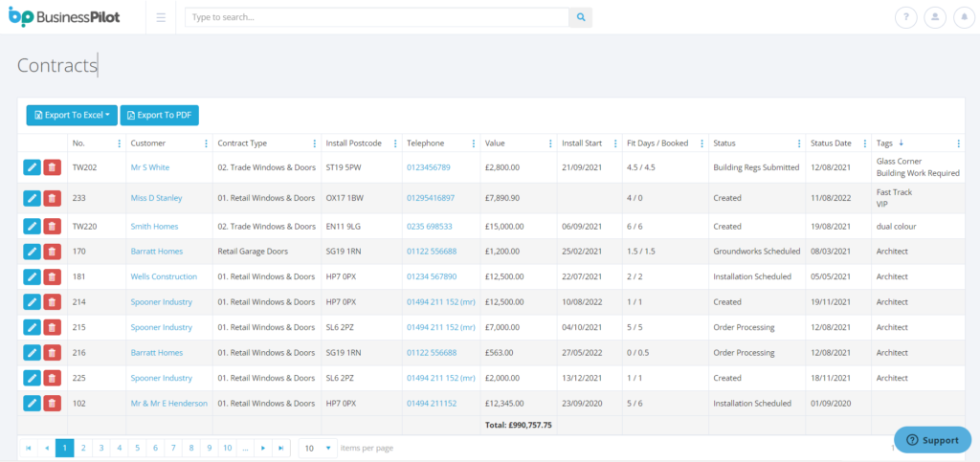Delete contract 225 trash icon
The width and height of the screenshot is (980, 462).
(53, 378)
